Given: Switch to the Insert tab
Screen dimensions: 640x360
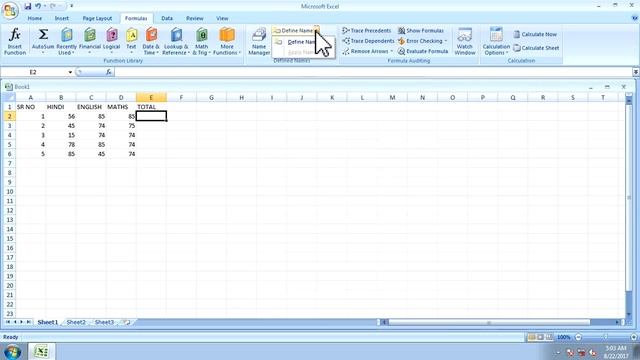Looking at the screenshot, I should (x=62, y=18).
